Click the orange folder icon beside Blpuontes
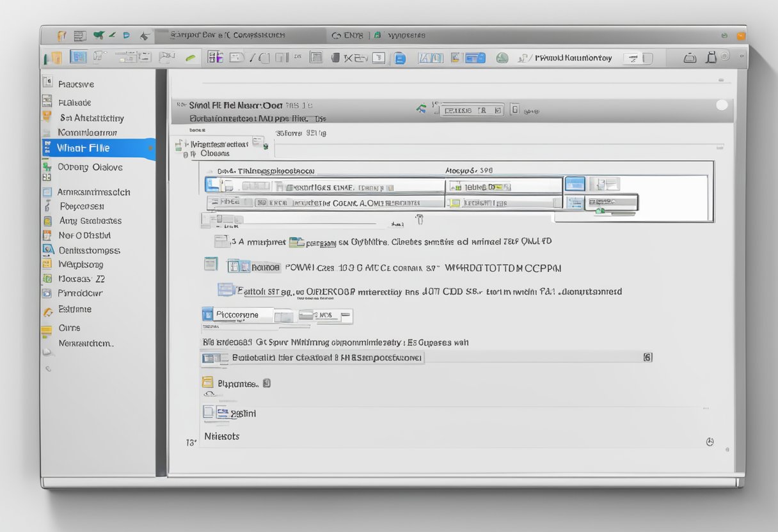778x532 pixels. 207,382
